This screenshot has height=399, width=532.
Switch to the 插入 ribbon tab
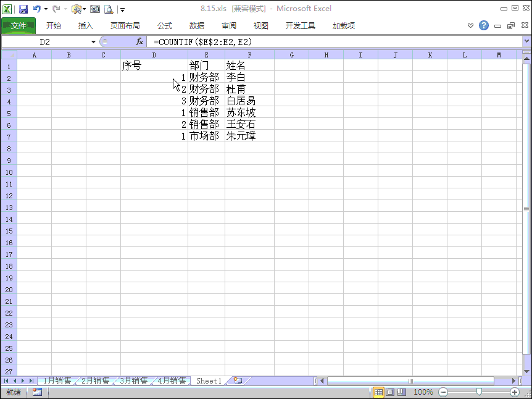85,26
